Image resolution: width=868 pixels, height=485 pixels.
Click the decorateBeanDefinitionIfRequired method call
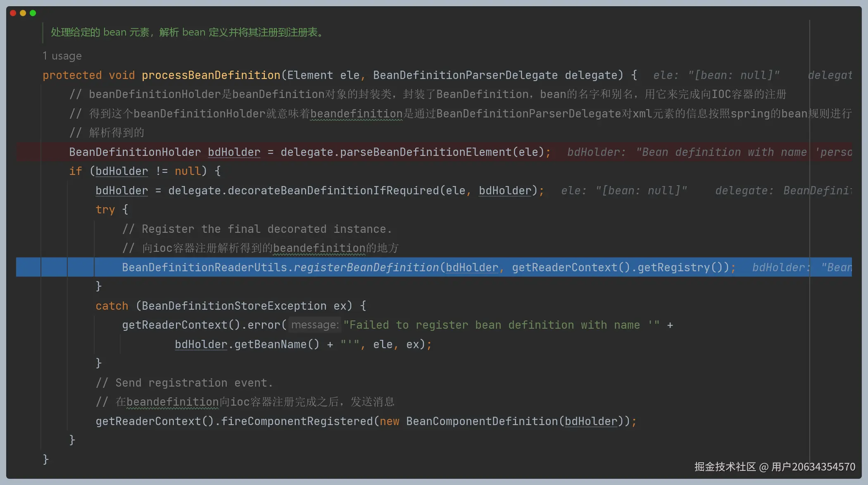(333, 191)
